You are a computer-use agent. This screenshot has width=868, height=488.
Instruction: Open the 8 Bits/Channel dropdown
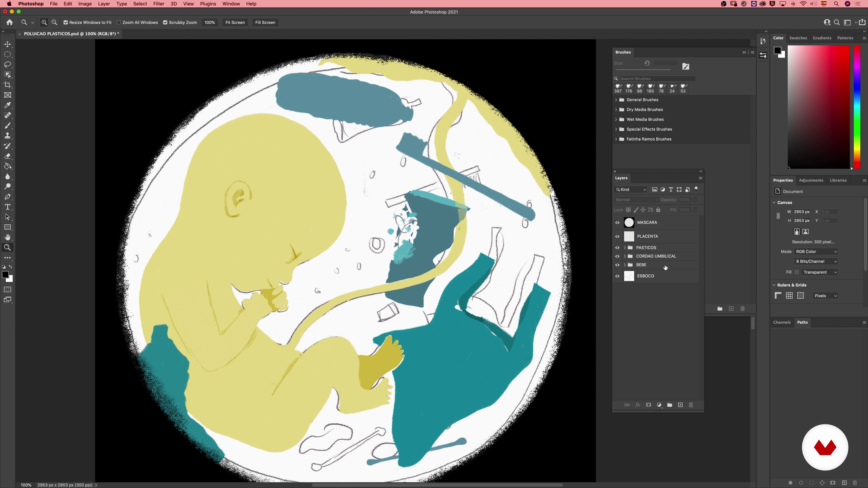point(816,261)
